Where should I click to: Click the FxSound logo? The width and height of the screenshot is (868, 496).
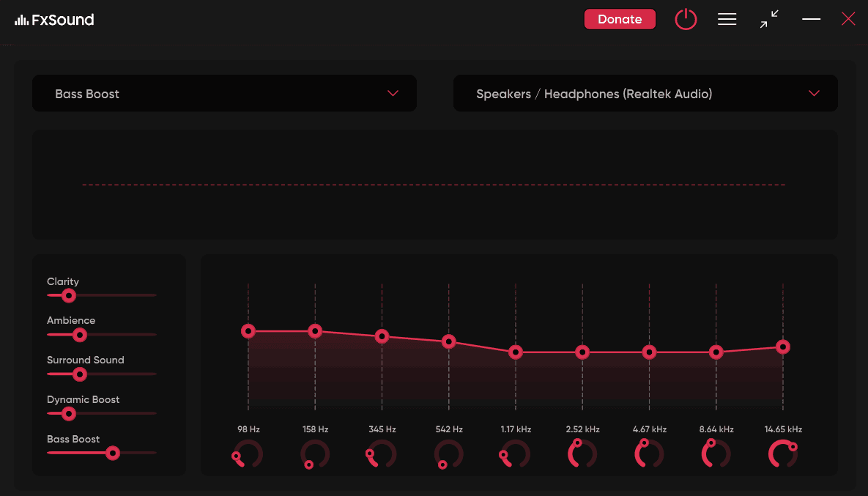[x=54, y=20]
